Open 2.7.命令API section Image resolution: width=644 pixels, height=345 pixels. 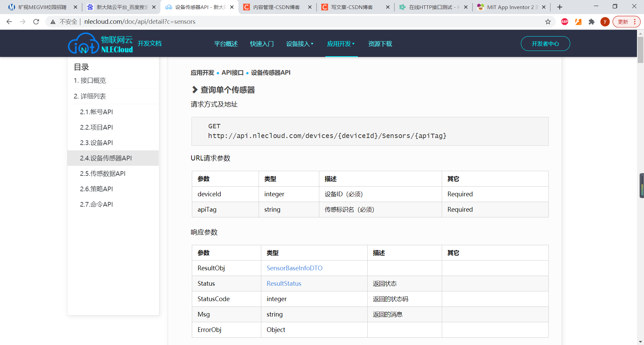(96, 204)
